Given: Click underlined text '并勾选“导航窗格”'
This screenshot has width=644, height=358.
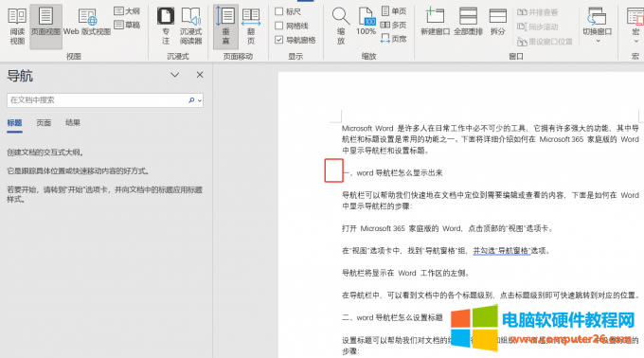Looking at the screenshot, I should click(x=502, y=250).
